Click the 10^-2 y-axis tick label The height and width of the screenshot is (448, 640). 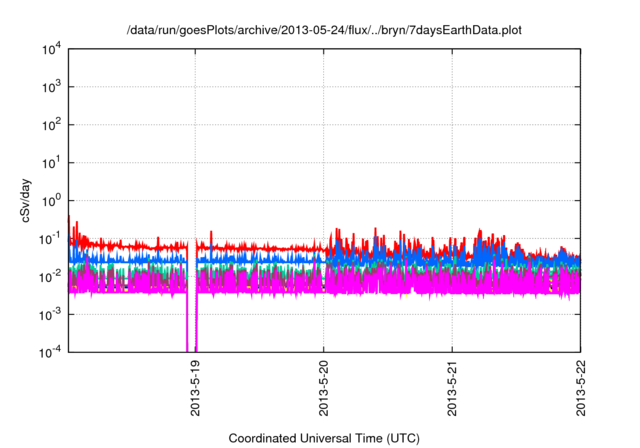(x=50, y=277)
